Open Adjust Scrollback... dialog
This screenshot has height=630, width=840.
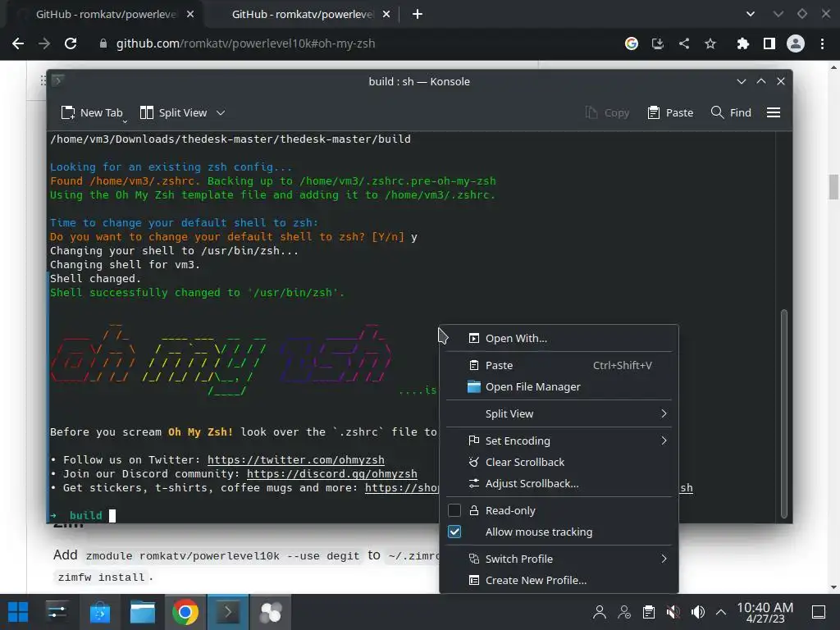[558, 483]
